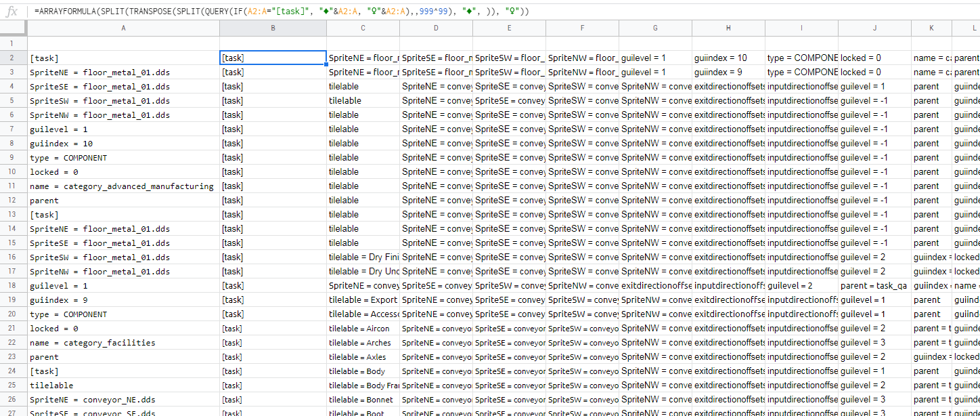980x416 pixels.
Task: Click "tilelable = Export" cell
Action: click(363, 299)
